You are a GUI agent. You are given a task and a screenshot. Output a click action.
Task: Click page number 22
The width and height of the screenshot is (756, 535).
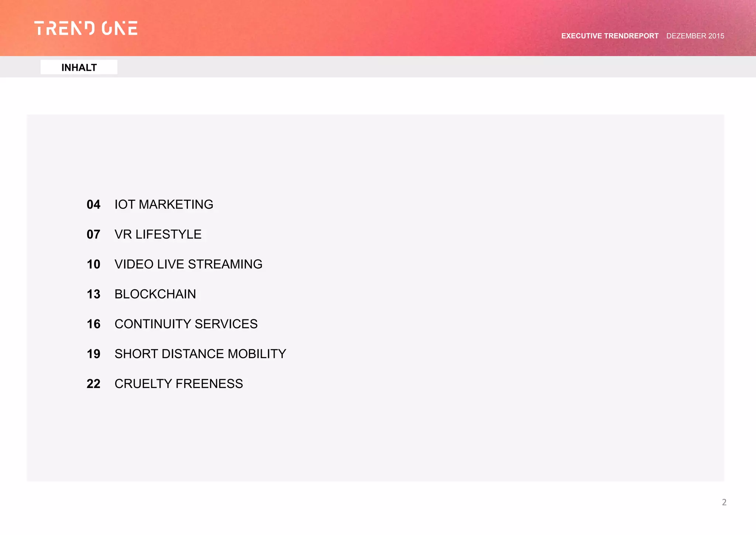pyautogui.click(x=93, y=384)
